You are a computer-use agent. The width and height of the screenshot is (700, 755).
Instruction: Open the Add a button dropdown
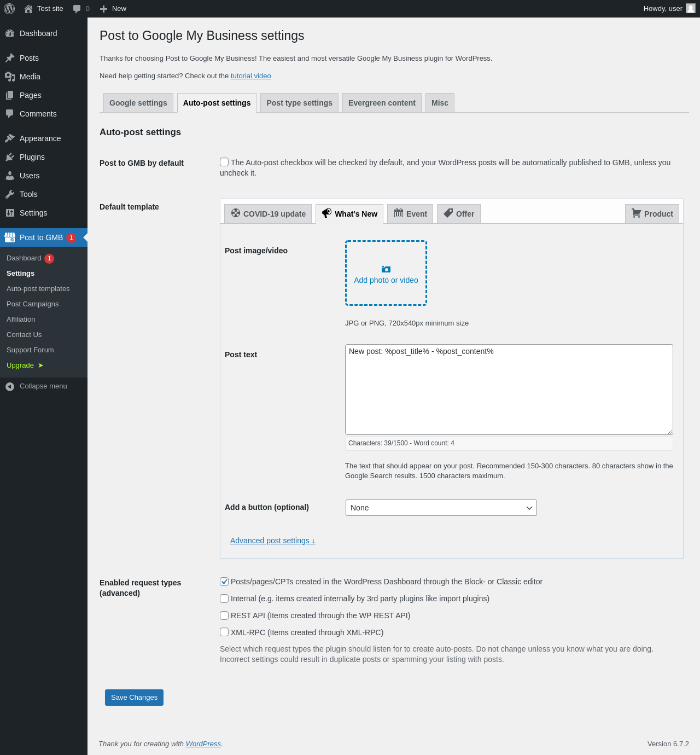(x=441, y=508)
